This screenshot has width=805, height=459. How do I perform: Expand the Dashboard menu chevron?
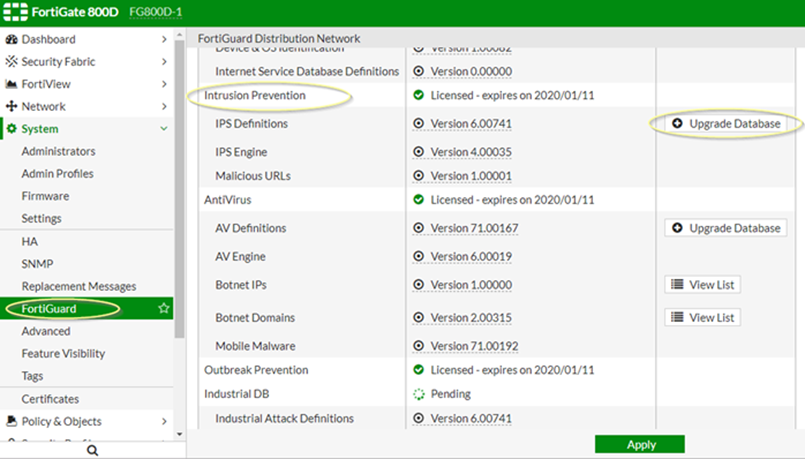[x=164, y=40]
